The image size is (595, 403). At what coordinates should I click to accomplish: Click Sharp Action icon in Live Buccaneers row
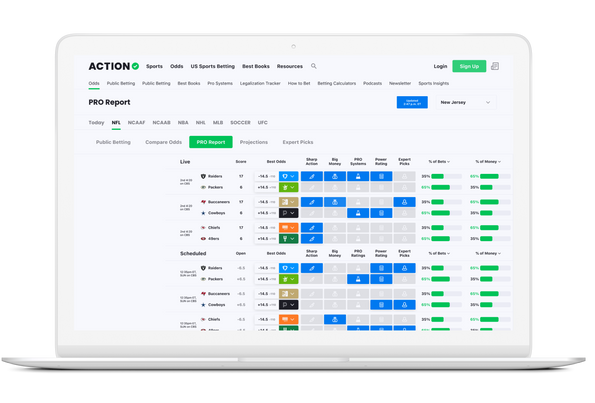click(312, 202)
